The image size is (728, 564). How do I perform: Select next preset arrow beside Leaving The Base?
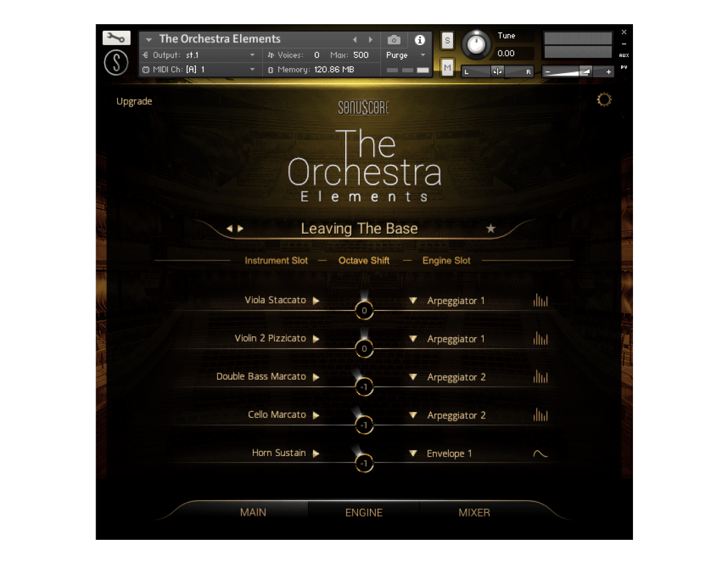pos(241,228)
